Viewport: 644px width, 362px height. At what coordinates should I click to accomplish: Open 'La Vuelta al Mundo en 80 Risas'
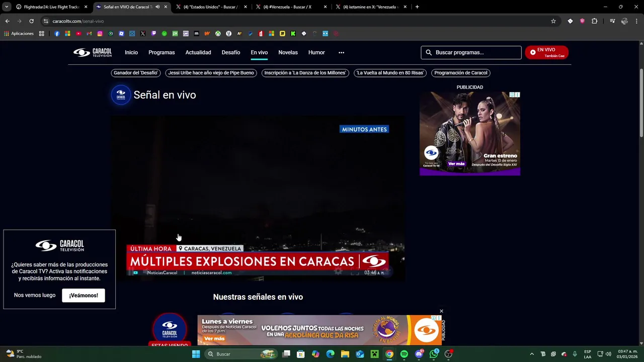(390, 73)
